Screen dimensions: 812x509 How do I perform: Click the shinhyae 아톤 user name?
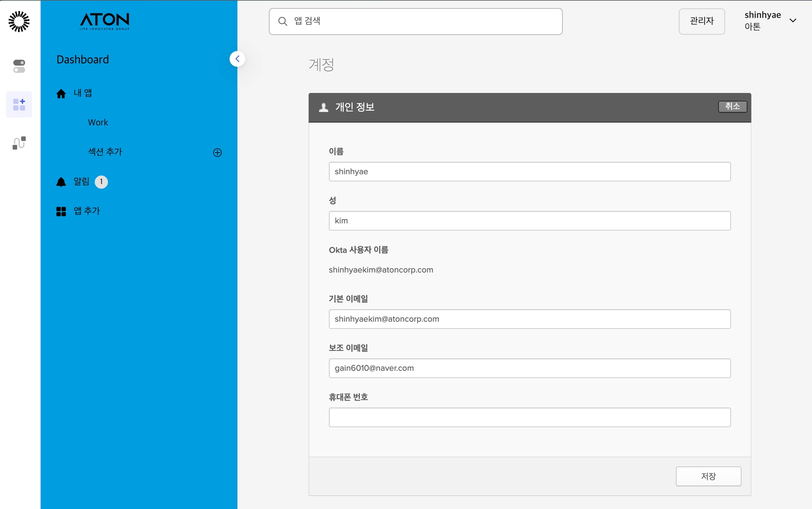pos(763,21)
